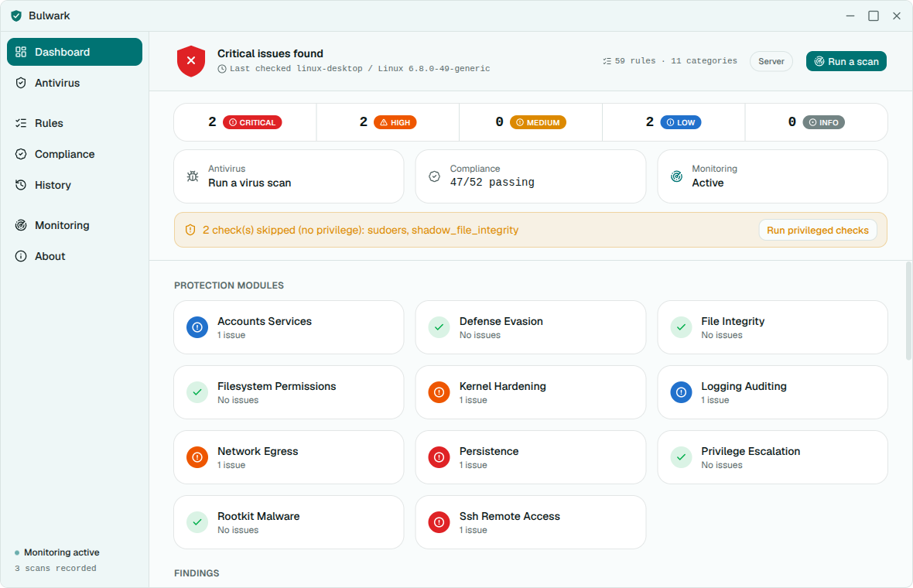Screen dimensions: 913x588
Task: Open the Rootkit Malware module
Action: point(289,522)
